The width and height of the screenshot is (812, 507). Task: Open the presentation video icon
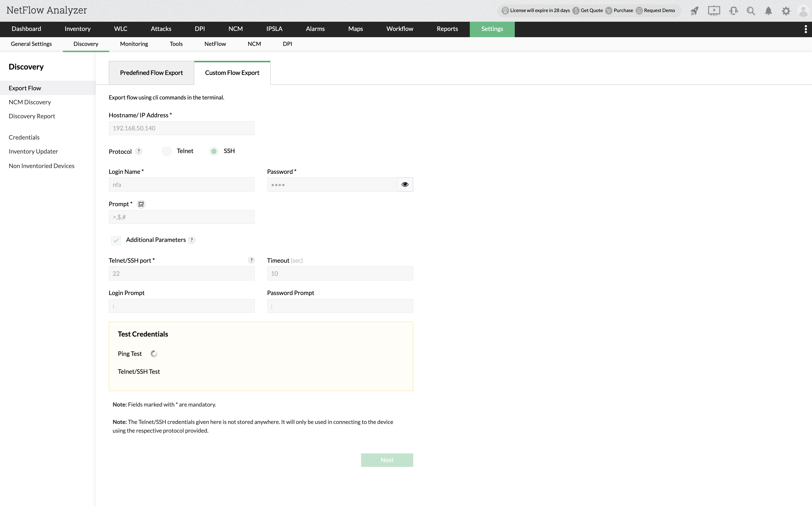tap(714, 11)
